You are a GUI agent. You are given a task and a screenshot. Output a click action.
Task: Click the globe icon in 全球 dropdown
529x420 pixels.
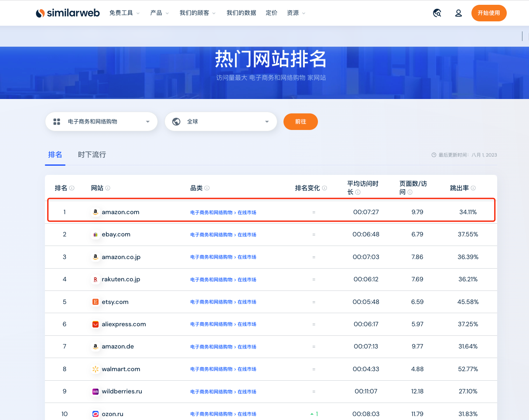click(x=176, y=122)
